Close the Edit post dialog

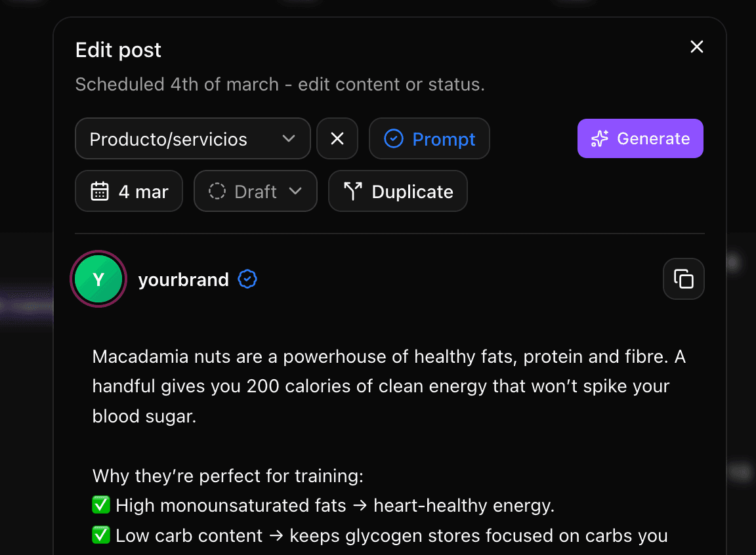(697, 47)
